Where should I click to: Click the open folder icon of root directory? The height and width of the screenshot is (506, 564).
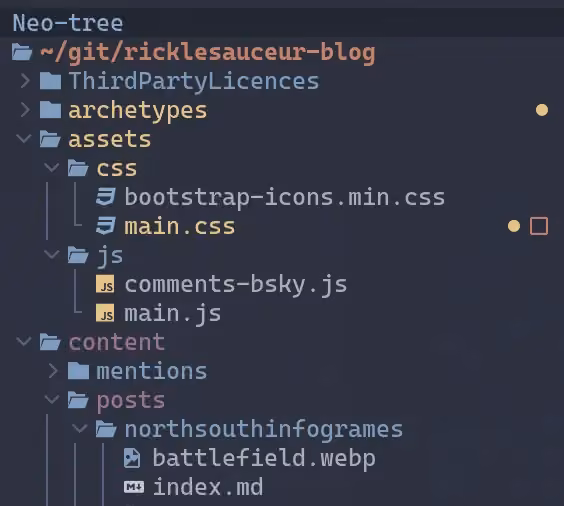coord(22,52)
